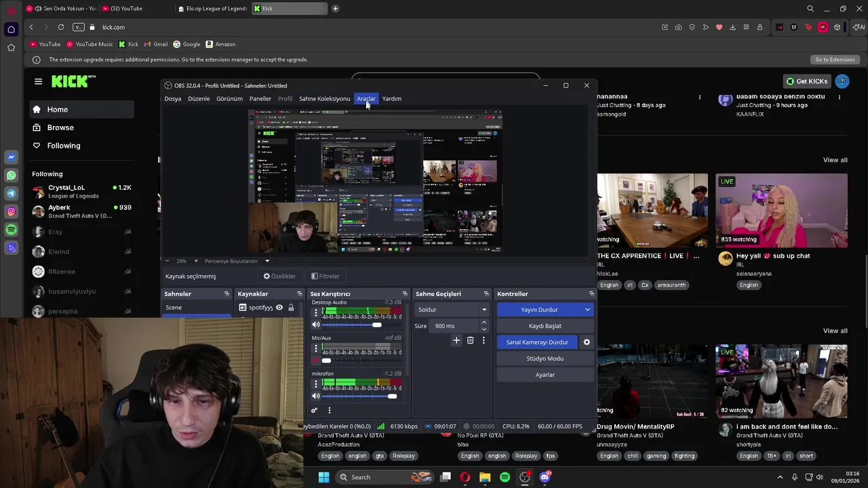Pop out the Kaynaklar dock

299,293
